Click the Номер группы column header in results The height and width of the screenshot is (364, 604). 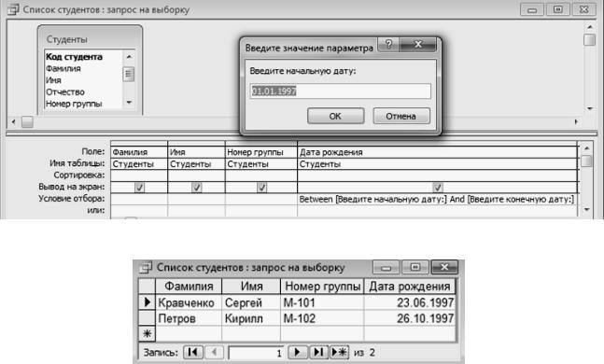[322, 287]
